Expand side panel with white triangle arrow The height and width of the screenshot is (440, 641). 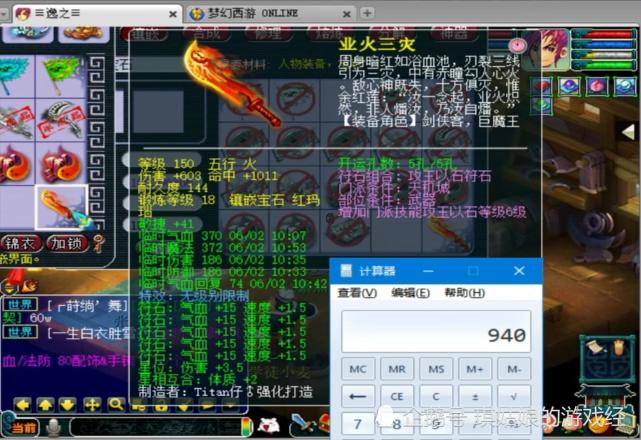[x=628, y=132]
